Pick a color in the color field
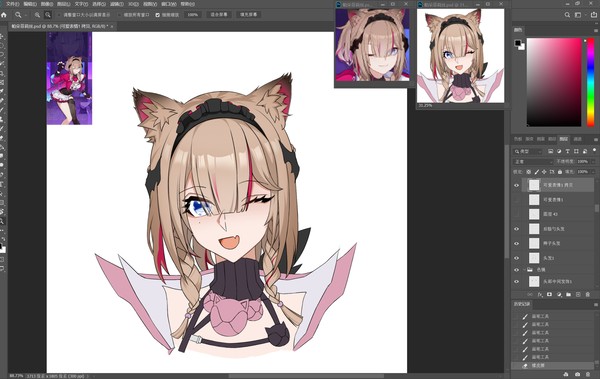600x379 pixels. pyautogui.click(x=554, y=82)
